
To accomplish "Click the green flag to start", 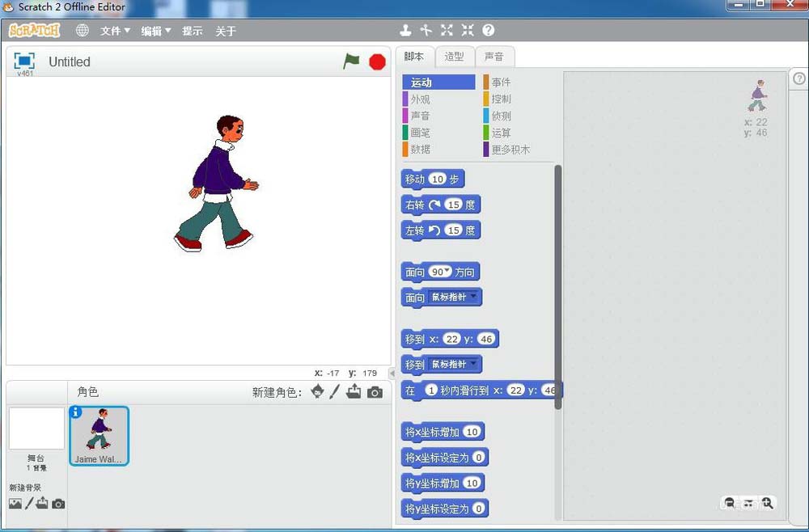I will click(x=351, y=61).
